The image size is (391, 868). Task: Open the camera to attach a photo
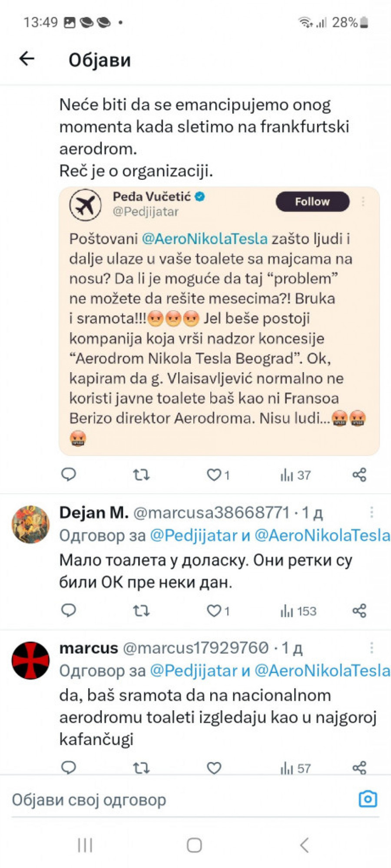tap(368, 799)
